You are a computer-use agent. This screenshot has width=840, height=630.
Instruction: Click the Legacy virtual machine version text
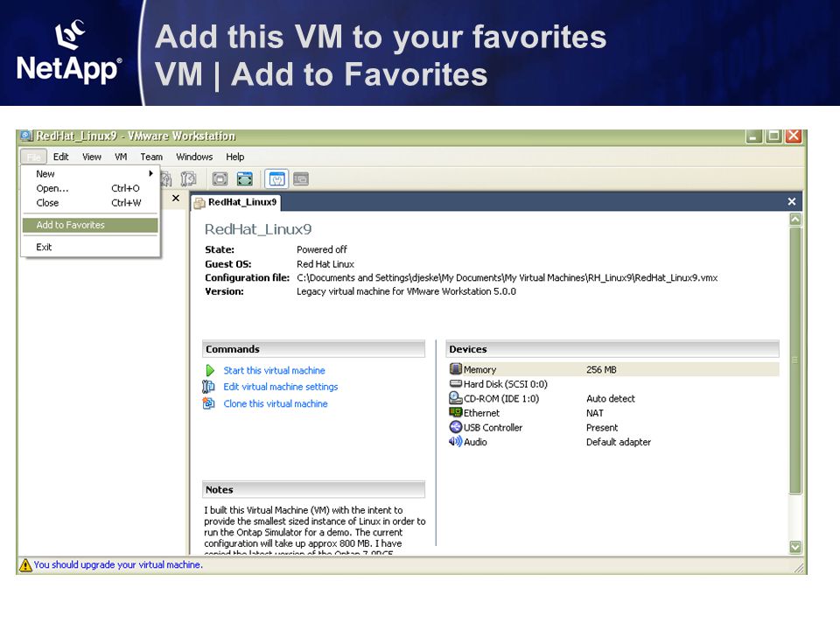pyautogui.click(x=406, y=291)
